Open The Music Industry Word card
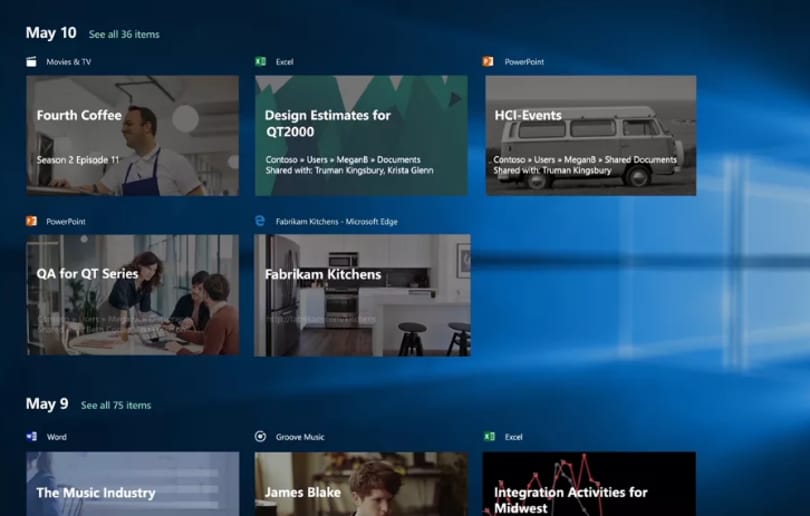This screenshot has height=516, width=810. click(x=133, y=484)
